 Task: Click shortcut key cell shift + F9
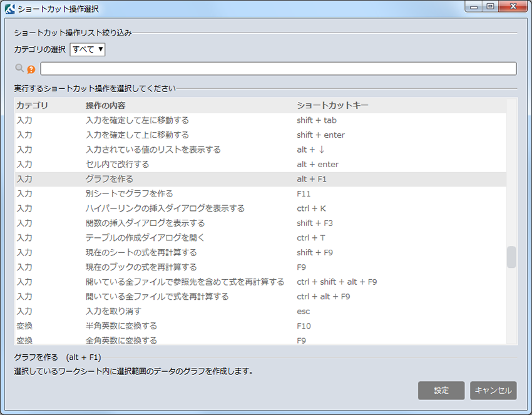pos(315,252)
